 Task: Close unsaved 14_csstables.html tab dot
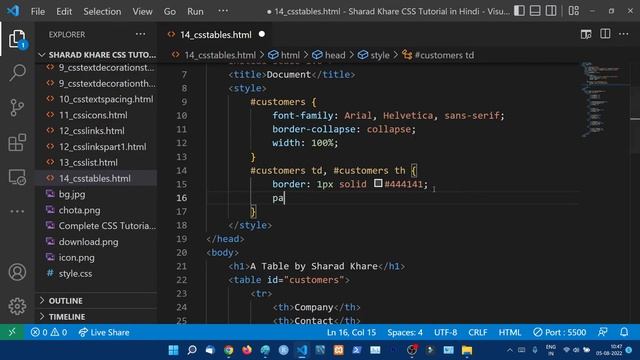(x=262, y=34)
